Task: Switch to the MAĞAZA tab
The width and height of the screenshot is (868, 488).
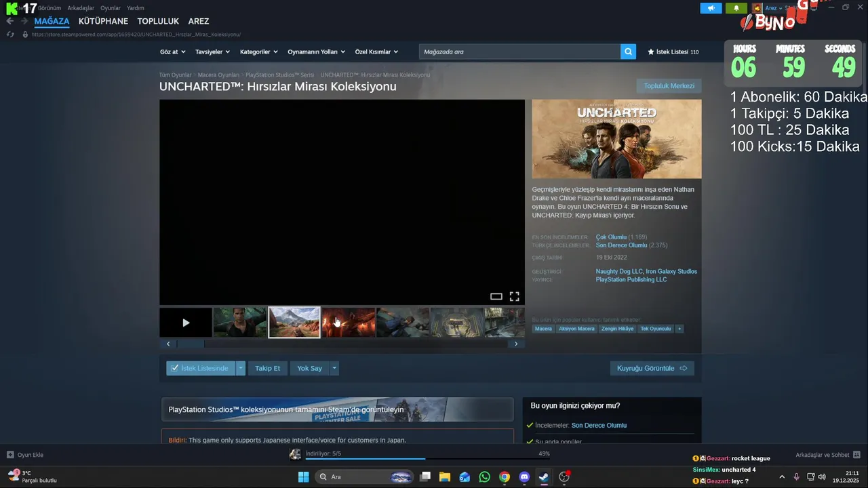Action: [x=52, y=21]
